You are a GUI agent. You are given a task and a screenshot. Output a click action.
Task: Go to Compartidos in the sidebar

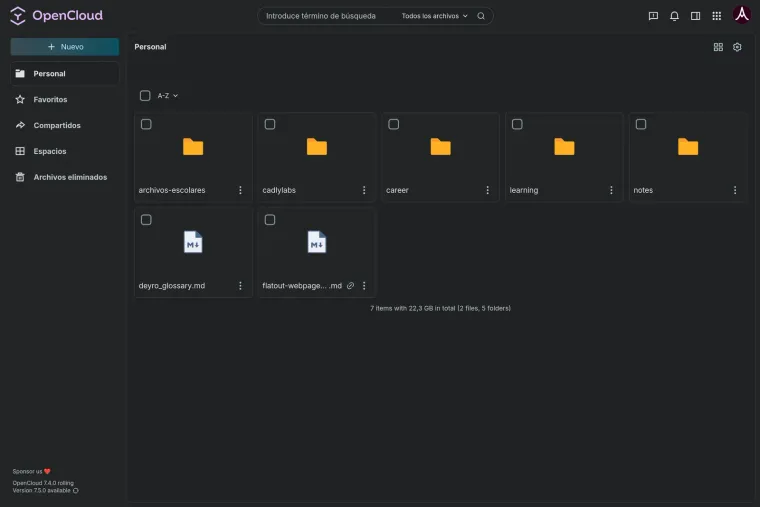[x=64, y=125]
